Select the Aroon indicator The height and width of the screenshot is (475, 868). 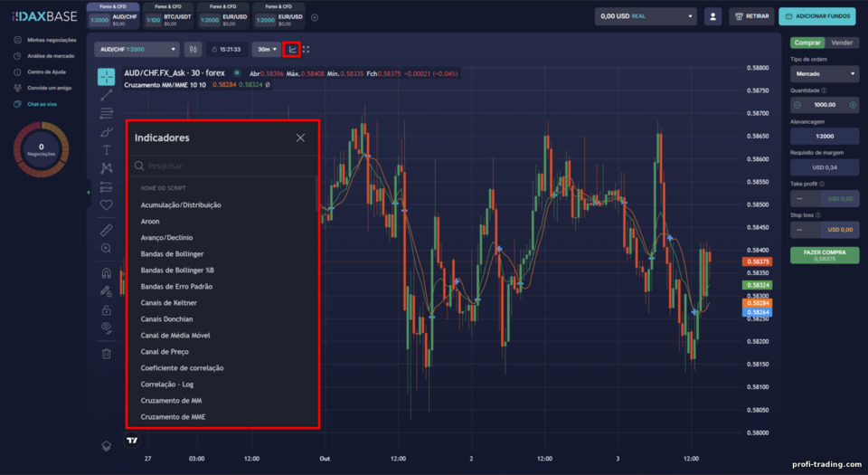pos(150,221)
